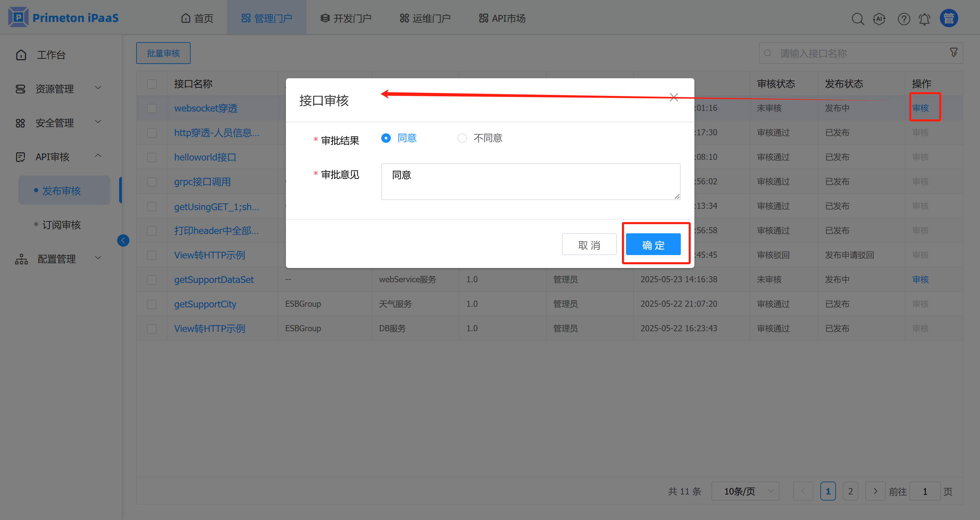Click into the 审批意见 text area
Screen dimensions: 980x520
(x=530, y=181)
